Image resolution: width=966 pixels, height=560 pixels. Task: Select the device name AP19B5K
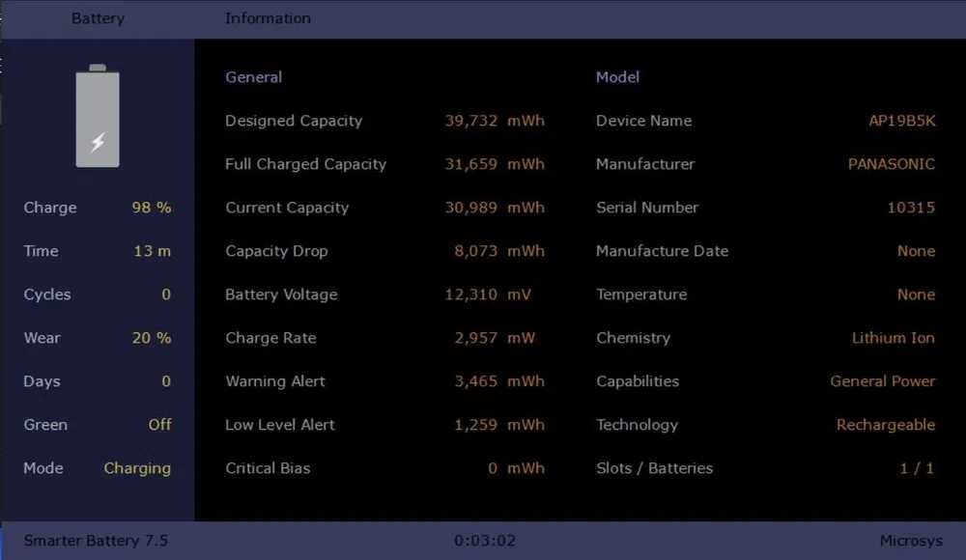pyautogui.click(x=901, y=121)
